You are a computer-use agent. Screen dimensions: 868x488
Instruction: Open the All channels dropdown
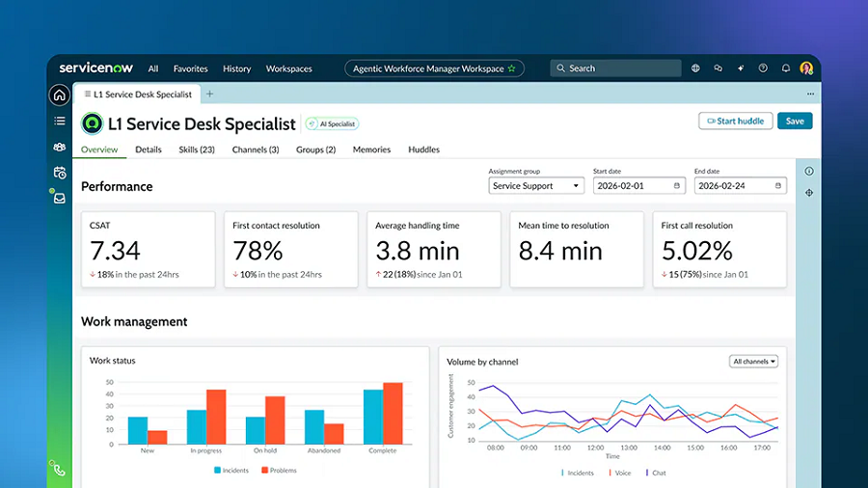coord(754,362)
